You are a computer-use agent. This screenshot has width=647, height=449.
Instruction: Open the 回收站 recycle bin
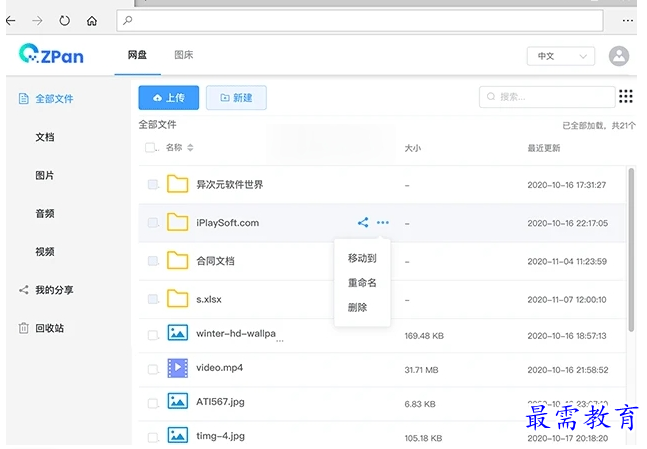[49, 328]
